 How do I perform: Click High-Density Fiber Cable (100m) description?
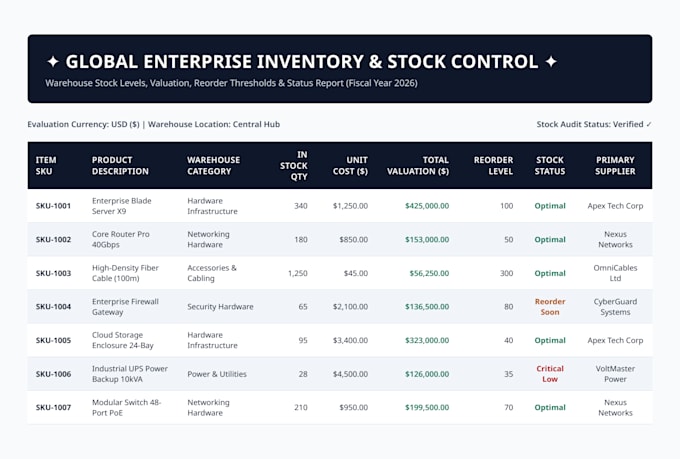click(125, 273)
